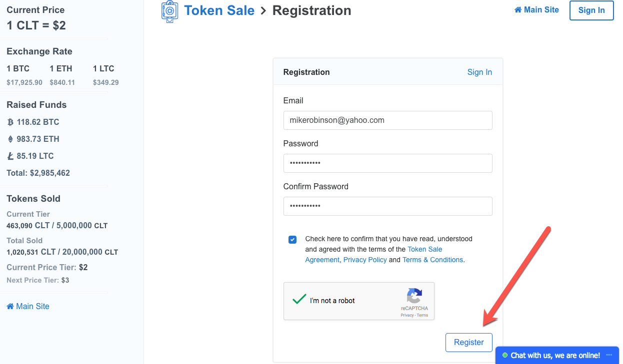Image resolution: width=623 pixels, height=364 pixels.
Task: Click the reCAPTCHA logo icon
Action: 414,296
